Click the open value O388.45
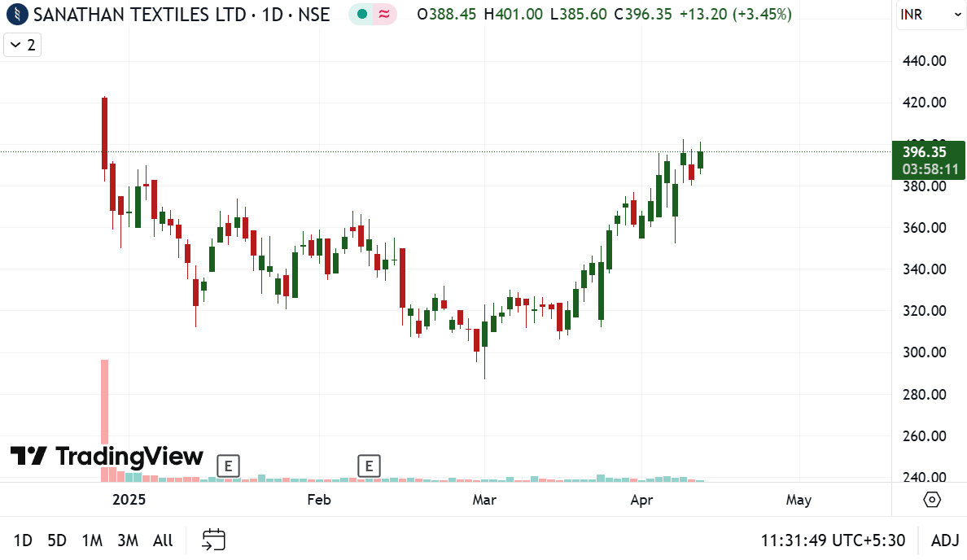Viewport: 967px width, 560px height. [x=447, y=14]
